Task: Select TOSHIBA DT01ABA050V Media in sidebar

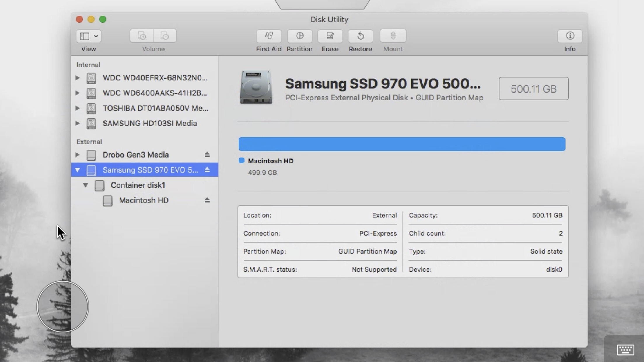Action: point(145,108)
